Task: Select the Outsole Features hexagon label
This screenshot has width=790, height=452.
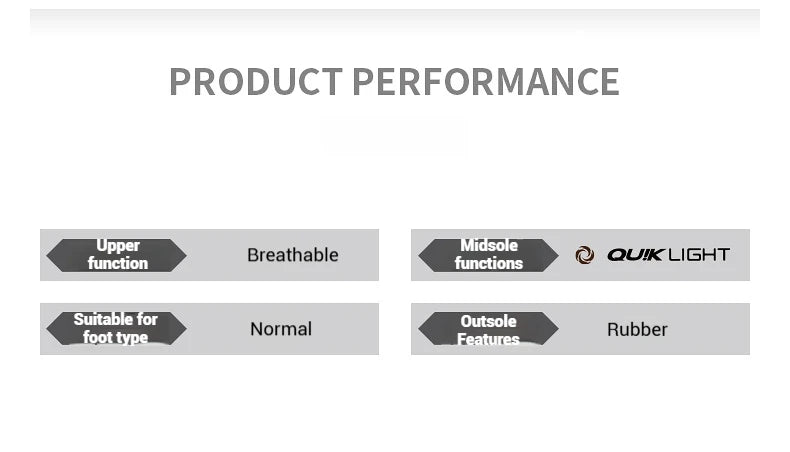Action: tap(488, 329)
